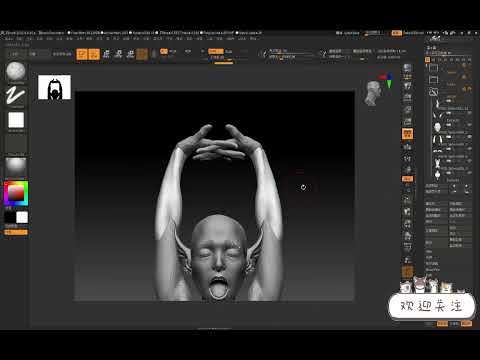Open the brush selector sphere thumbnail
Viewport: 480px width, 360px height.
[x=16, y=71]
